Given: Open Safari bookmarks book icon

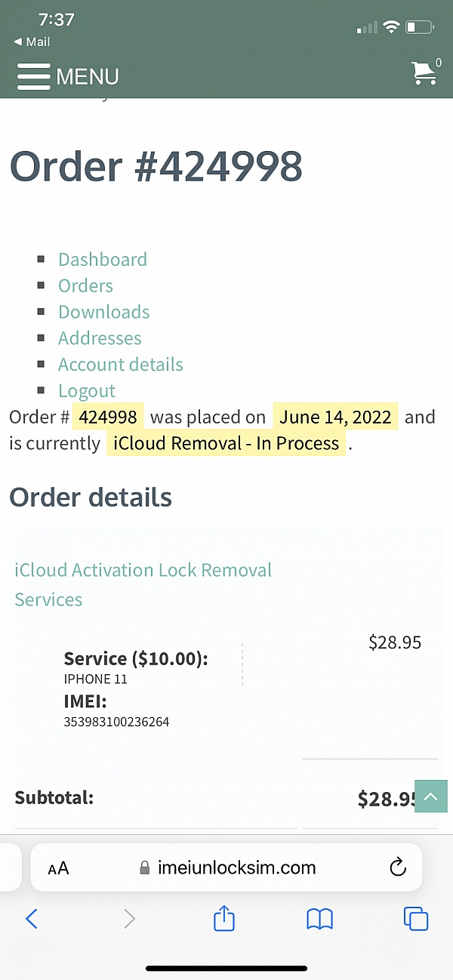Looking at the screenshot, I should pos(320,919).
